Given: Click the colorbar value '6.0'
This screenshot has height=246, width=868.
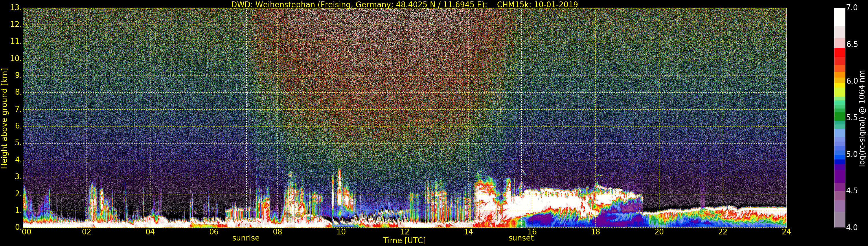Looking at the screenshot, I should 852,81.
